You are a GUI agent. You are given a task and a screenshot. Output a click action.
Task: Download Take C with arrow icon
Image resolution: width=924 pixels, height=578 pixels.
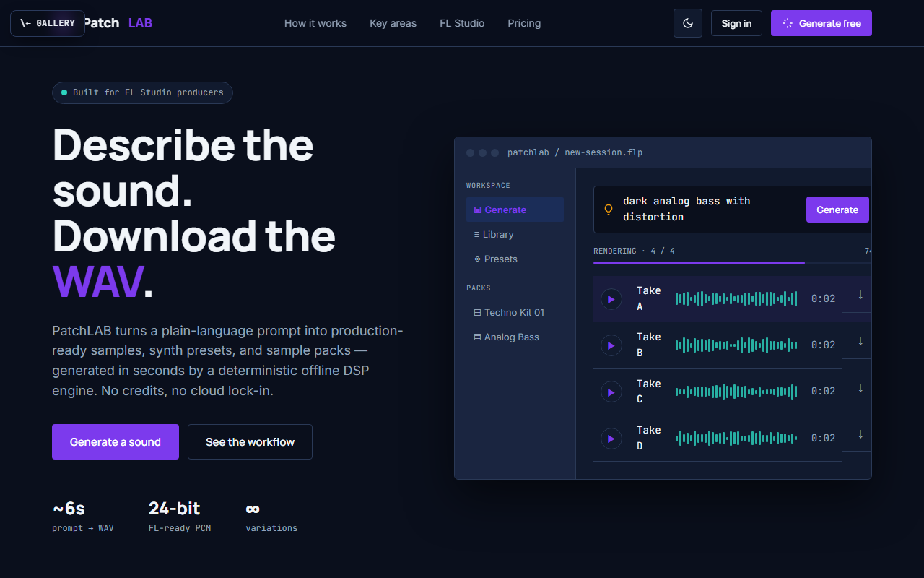point(860,388)
